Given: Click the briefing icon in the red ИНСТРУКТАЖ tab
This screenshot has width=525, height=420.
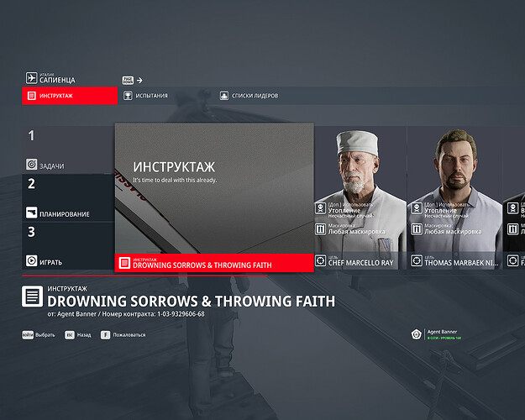Looking at the screenshot, I should (x=31, y=96).
